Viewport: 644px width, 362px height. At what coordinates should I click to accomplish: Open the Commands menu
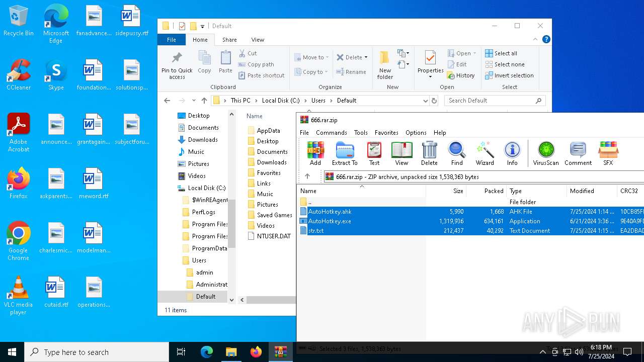[332, 133]
